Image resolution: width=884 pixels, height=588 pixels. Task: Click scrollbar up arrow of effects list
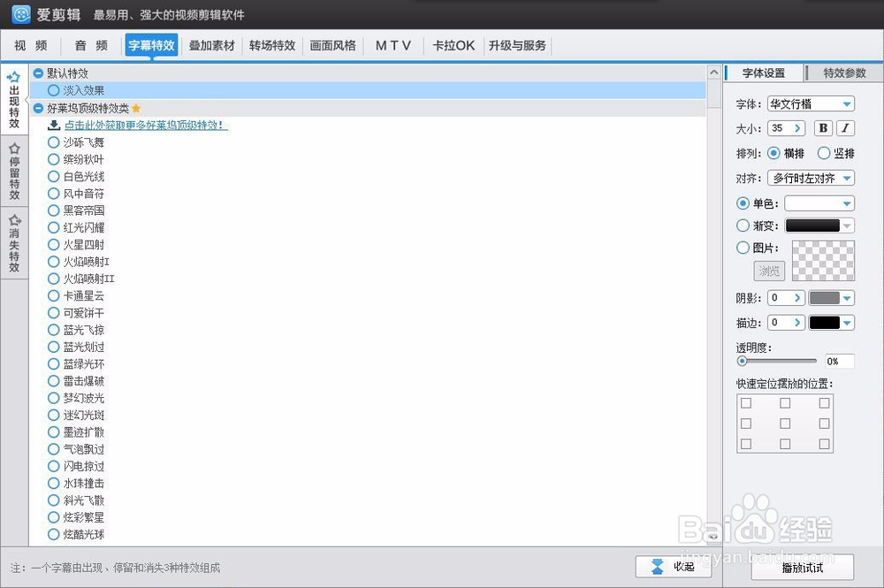coord(713,73)
